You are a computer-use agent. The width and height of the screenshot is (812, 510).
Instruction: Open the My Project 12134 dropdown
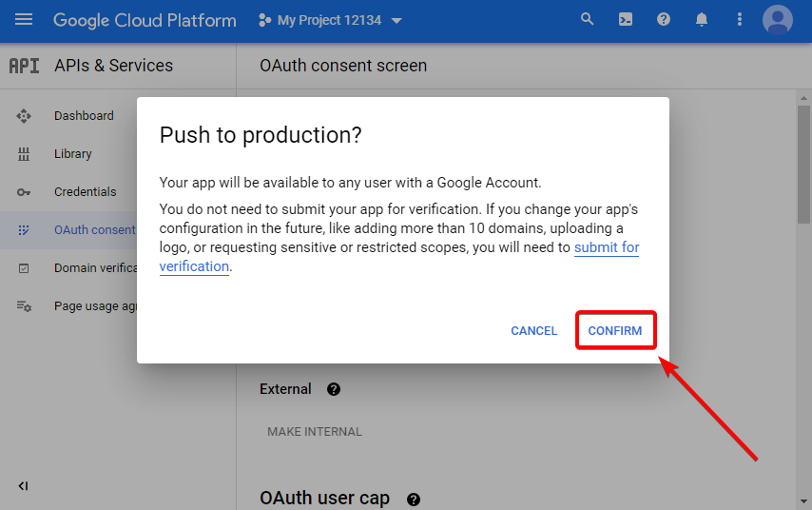[330, 21]
